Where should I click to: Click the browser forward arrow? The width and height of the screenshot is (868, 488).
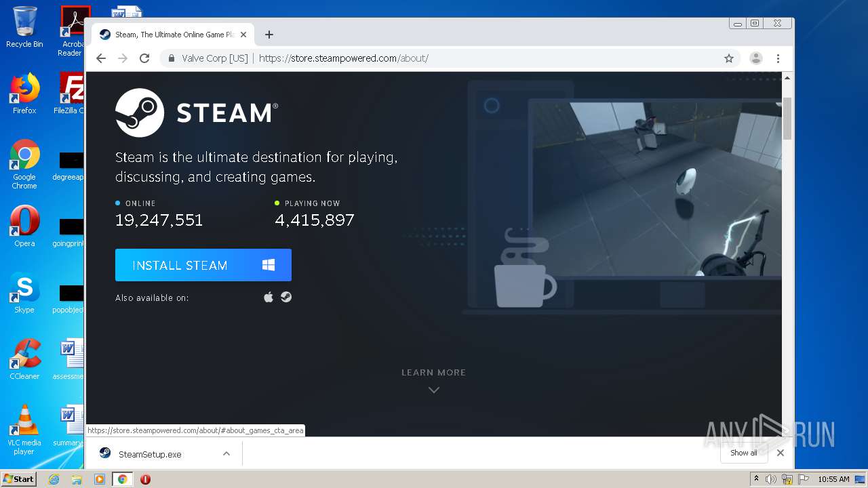pos(123,58)
